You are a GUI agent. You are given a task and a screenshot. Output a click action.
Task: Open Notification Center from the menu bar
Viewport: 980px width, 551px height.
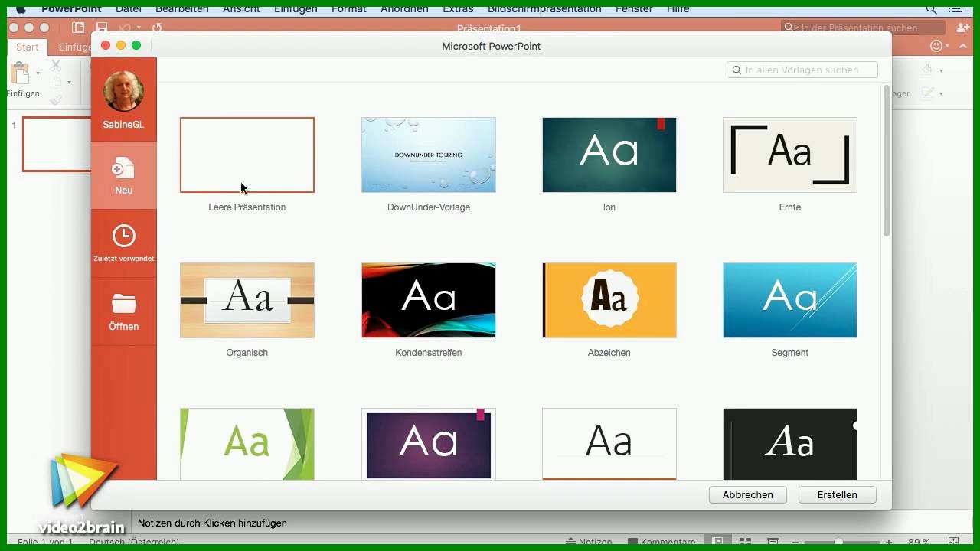tap(955, 8)
